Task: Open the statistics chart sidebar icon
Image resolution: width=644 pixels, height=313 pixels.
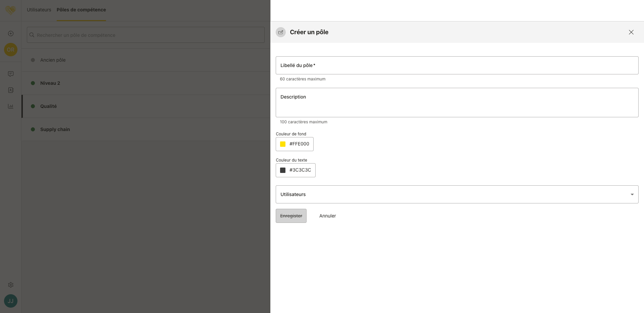Action: tap(11, 106)
